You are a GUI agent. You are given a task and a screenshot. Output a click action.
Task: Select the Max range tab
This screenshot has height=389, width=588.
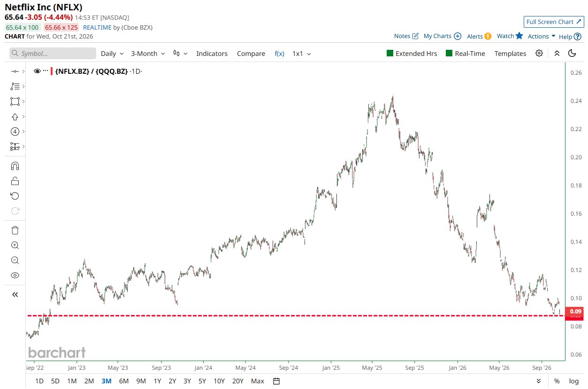tap(258, 381)
